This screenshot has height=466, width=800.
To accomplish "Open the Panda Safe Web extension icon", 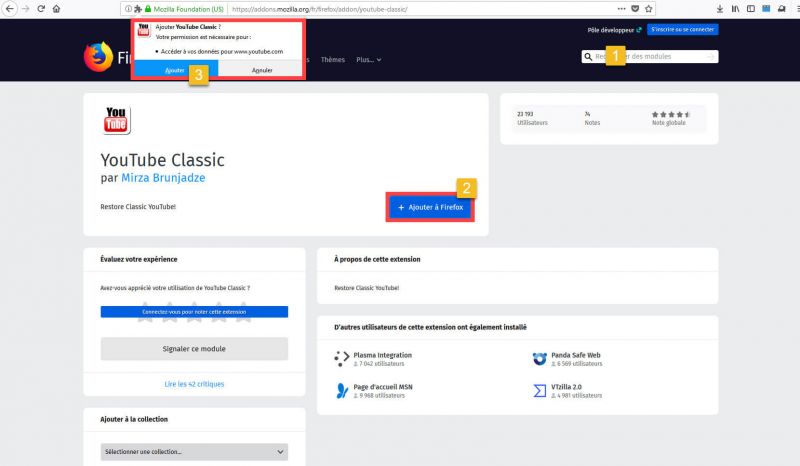I will click(x=539, y=358).
